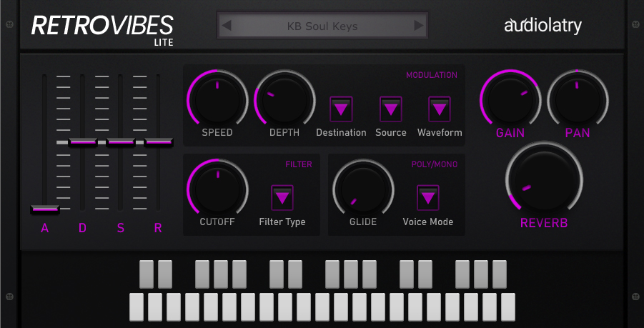Click the modulation SPEED knob
644x328 pixels.
(217, 100)
